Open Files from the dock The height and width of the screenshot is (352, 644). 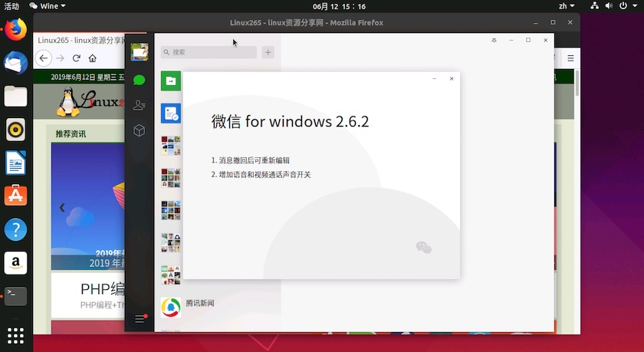point(15,97)
